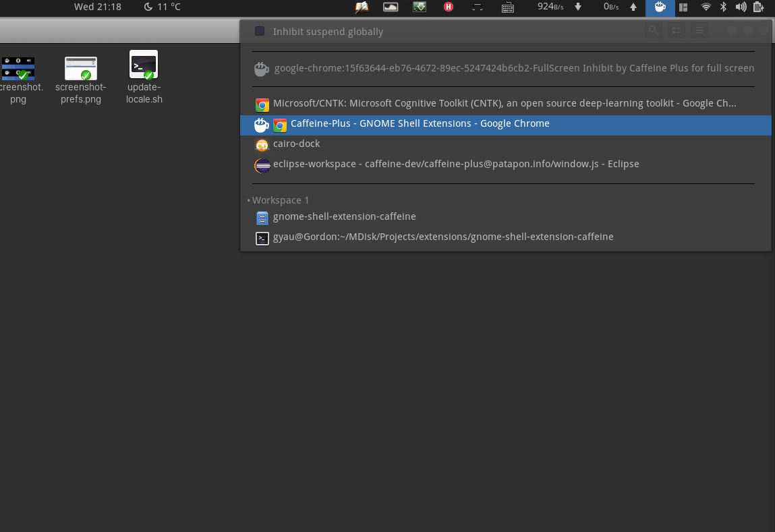Select the eclipse-workspace window.js Eclipse entry
Viewport: 775px width, 532px height.
pyautogui.click(x=506, y=164)
